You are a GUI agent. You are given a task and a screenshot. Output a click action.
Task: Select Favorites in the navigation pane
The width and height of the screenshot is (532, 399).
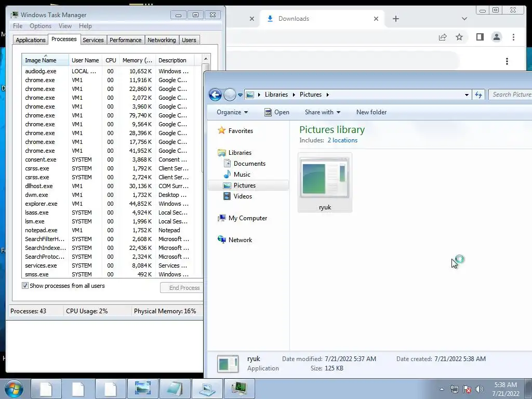(x=241, y=130)
